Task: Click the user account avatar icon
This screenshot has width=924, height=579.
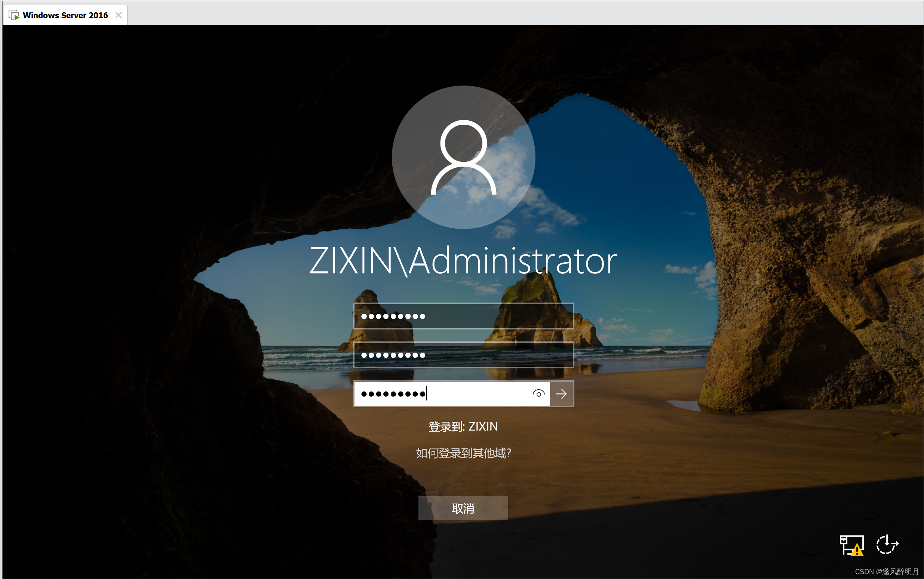Action: (463, 156)
